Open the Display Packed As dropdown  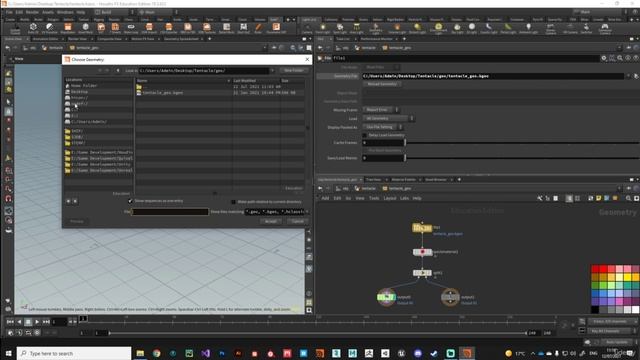(x=382, y=127)
